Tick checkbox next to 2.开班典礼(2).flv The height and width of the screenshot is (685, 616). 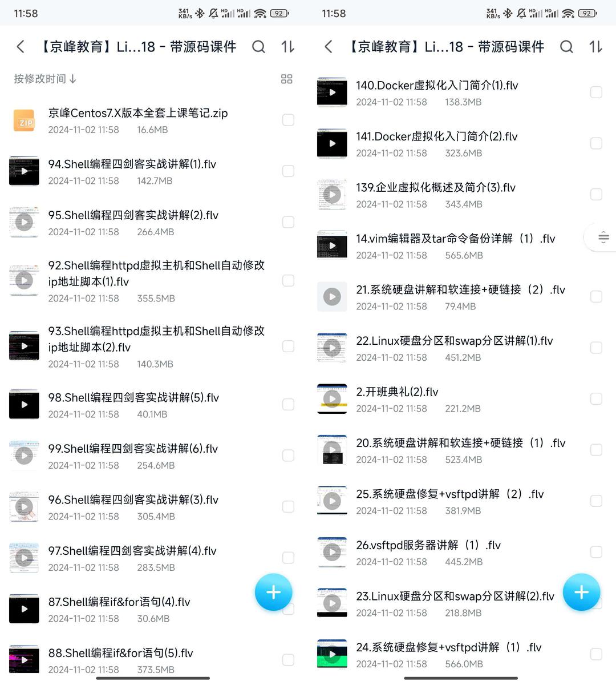(x=596, y=398)
